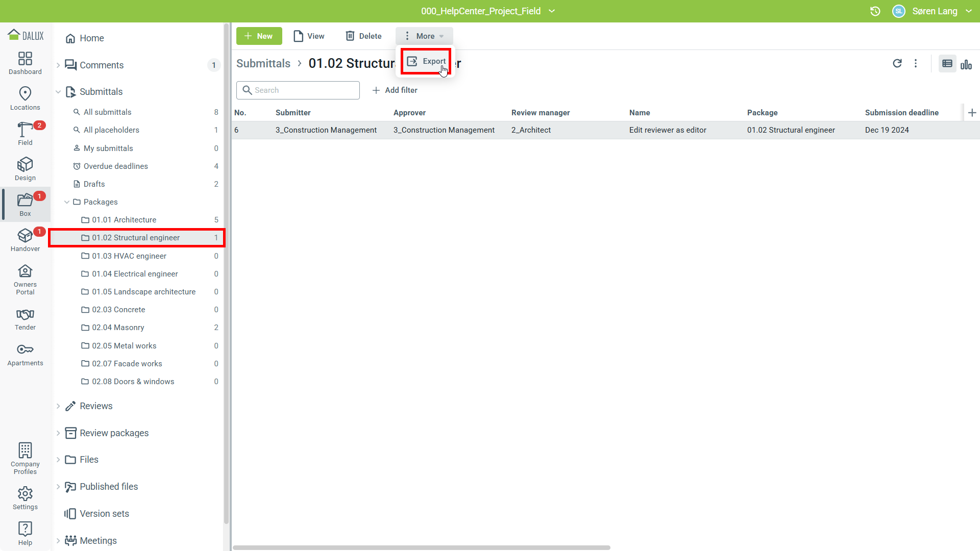
Task: Click the Search input field
Action: 298,90
